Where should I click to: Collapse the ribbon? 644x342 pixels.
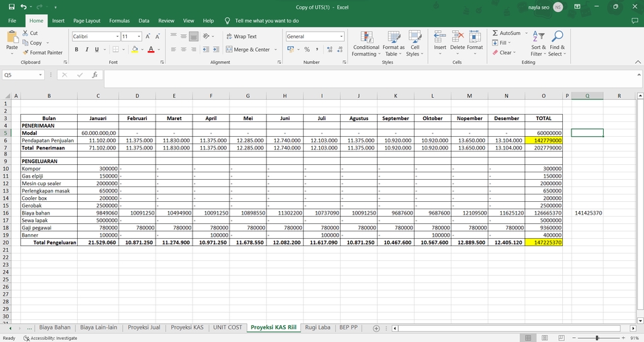coord(638,62)
